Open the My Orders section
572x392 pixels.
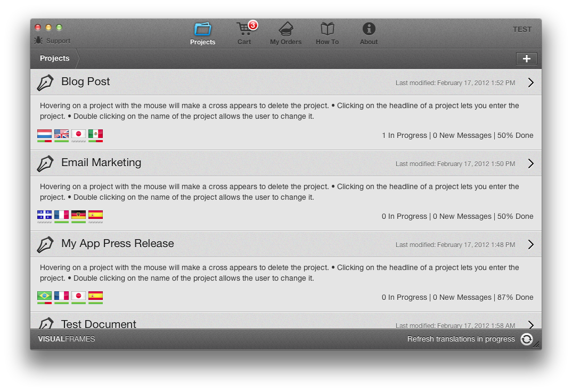(x=285, y=33)
